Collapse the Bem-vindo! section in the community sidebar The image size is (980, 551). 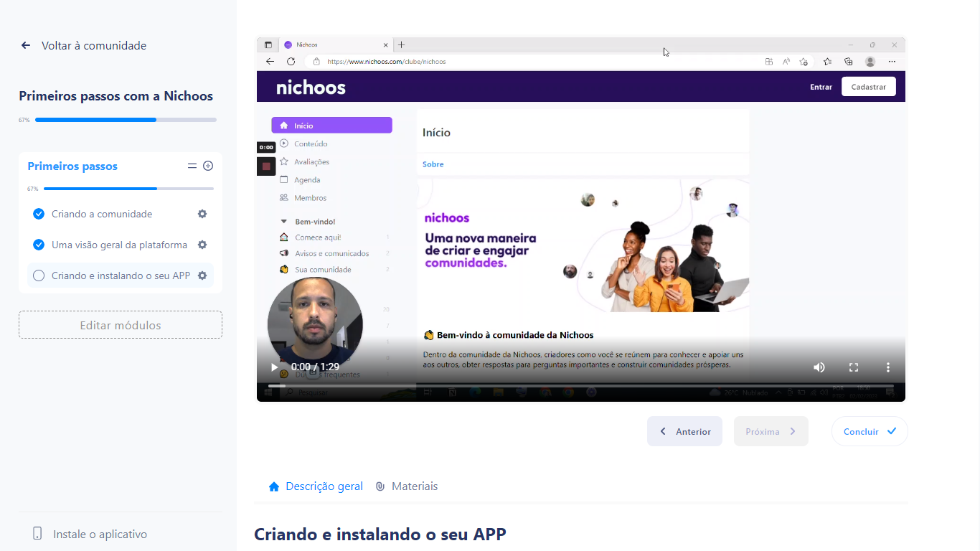point(284,222)
